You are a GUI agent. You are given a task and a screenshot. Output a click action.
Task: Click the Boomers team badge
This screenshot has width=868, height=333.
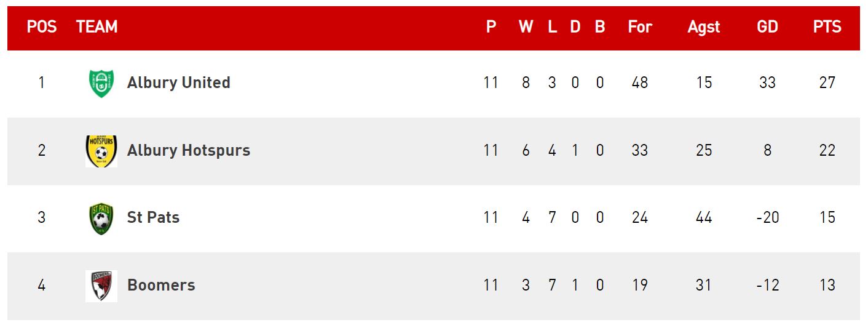pos(101,286)
